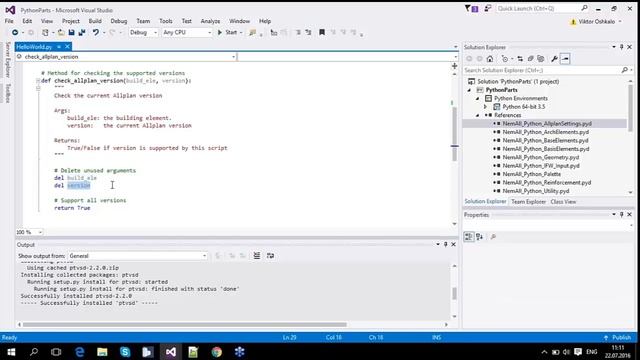Image resolution: width=640 pixels, height=360 pixels.
Task: Open the Tools menu
Action: coord(166,21)
